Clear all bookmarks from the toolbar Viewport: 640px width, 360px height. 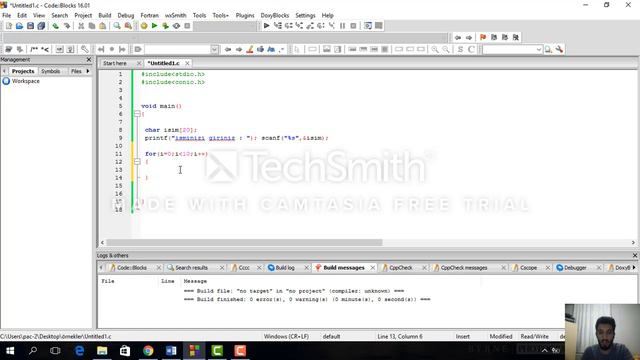click(516, 38)
